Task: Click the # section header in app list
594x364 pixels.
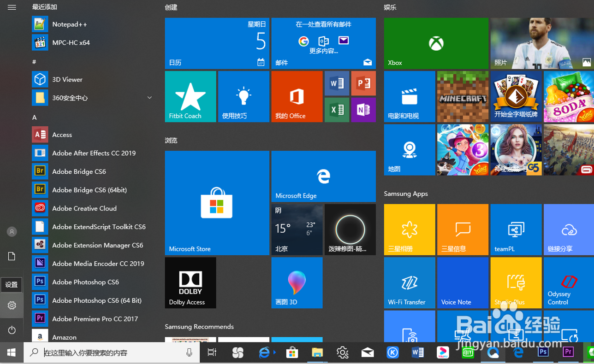Action: (34, 61)
